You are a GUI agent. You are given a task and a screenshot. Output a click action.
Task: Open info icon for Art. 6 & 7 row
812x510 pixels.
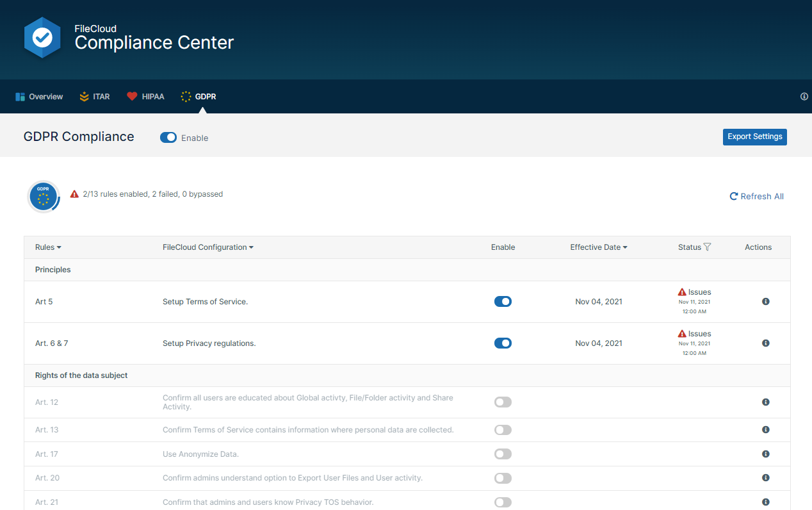click(x=766, y=343)
